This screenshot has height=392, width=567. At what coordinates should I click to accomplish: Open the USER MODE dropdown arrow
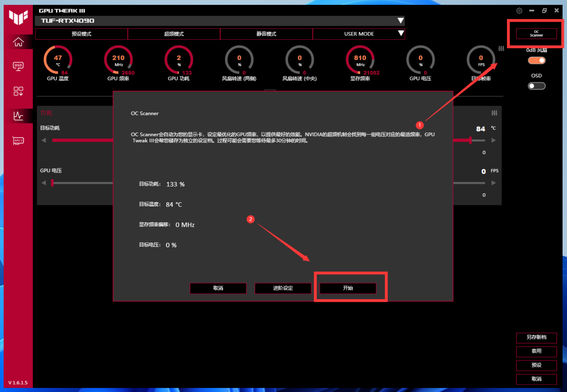point(400,34)
